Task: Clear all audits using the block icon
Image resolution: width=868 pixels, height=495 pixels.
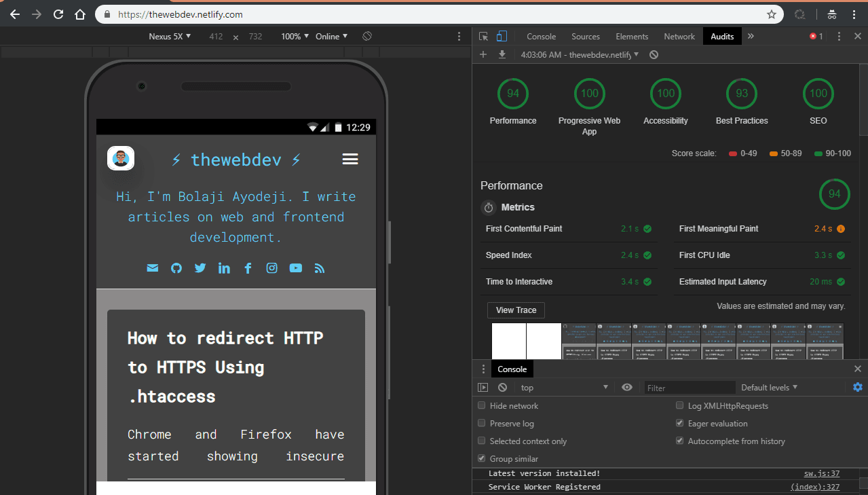Action: tap(654, 54)
